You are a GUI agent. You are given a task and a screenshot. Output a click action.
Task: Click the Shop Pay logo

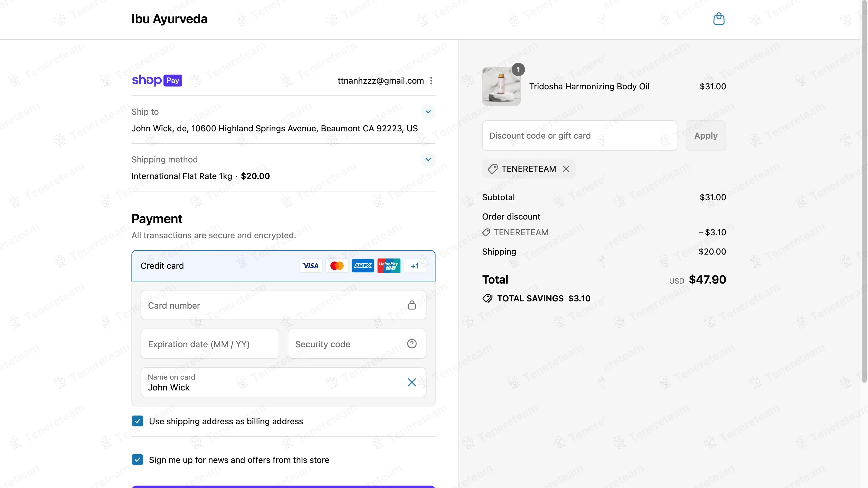click(x=157, y=81)
